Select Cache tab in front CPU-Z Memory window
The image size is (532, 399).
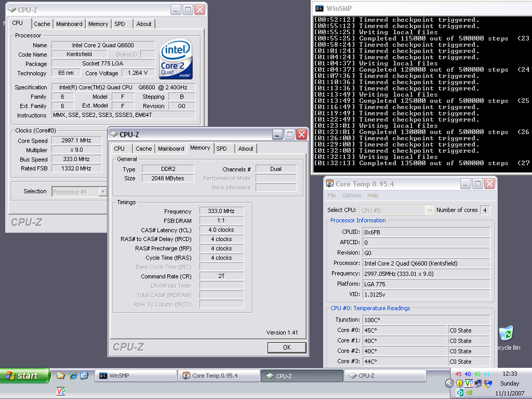(144, 149)
